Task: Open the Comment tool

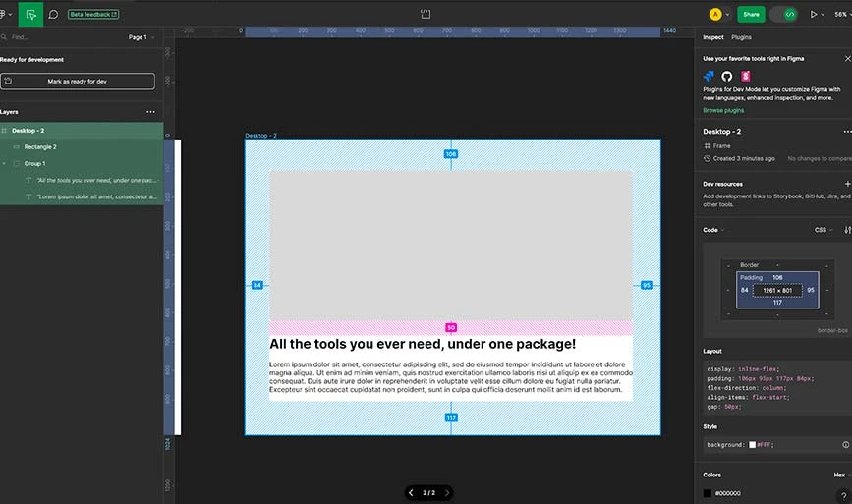Action: pos(53,15)
